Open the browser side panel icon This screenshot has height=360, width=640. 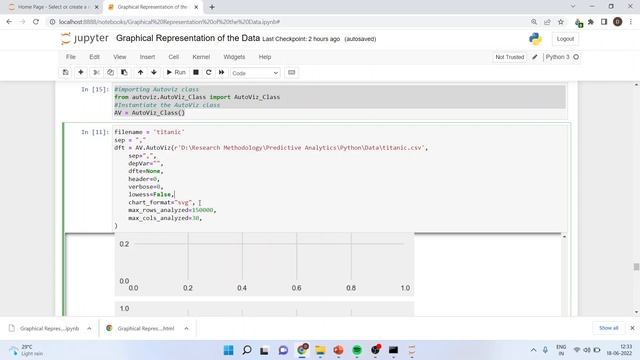pos(604,22)
